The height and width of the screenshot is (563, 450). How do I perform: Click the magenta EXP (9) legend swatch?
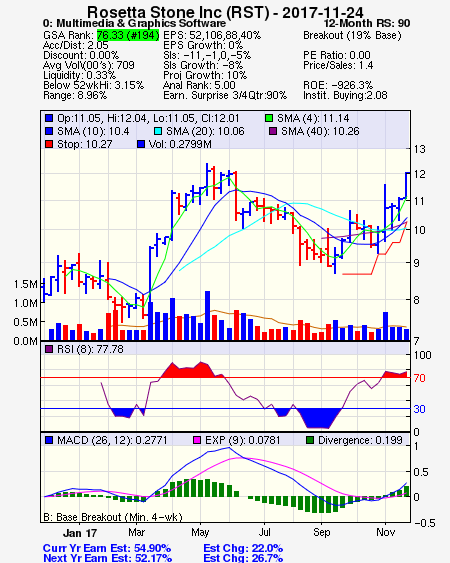coord(197,440)
